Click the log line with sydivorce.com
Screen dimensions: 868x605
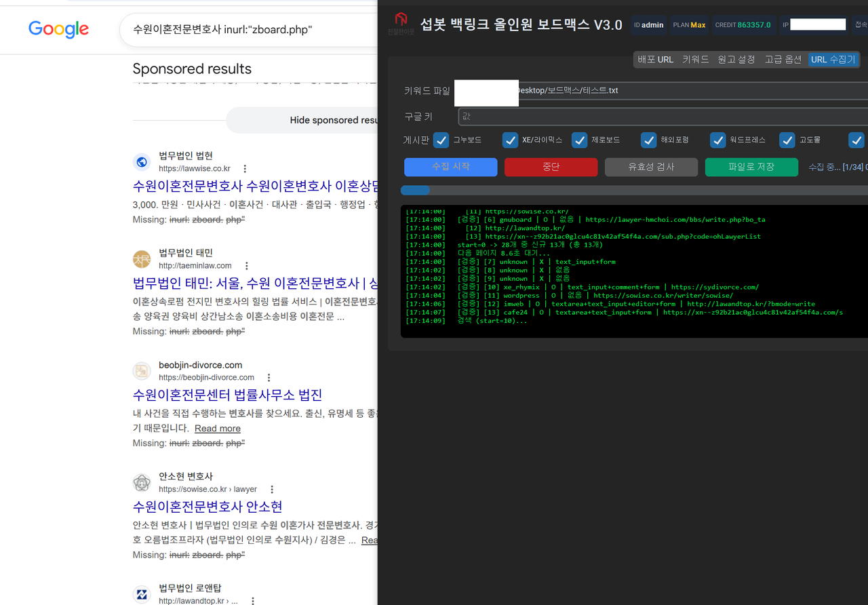[x=582, y=287]
